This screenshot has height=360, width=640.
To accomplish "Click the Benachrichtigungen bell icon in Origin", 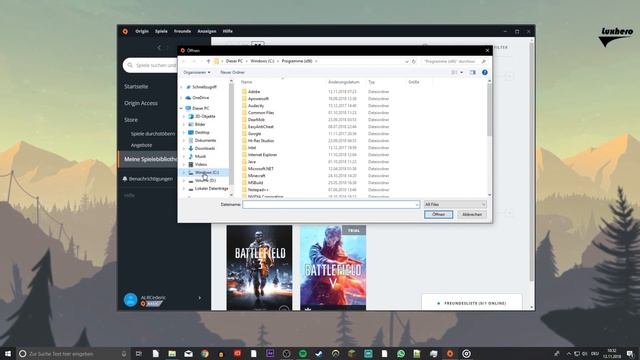I will (x=125, y=179).
